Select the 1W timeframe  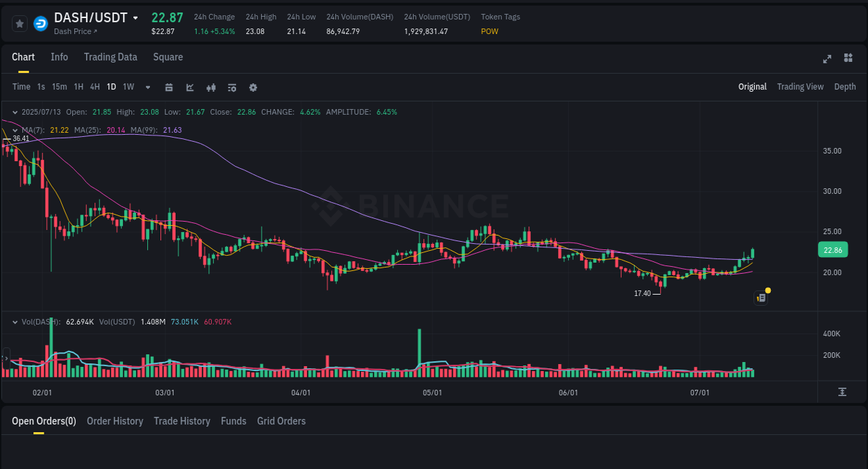(x=128, y=87)
